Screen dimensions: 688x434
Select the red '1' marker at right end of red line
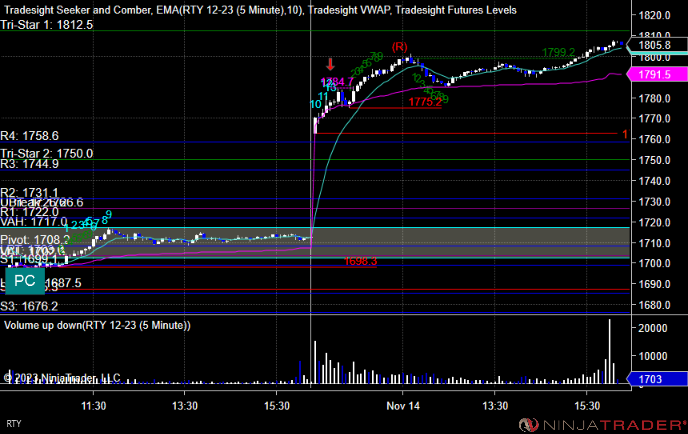coord(625,134)
